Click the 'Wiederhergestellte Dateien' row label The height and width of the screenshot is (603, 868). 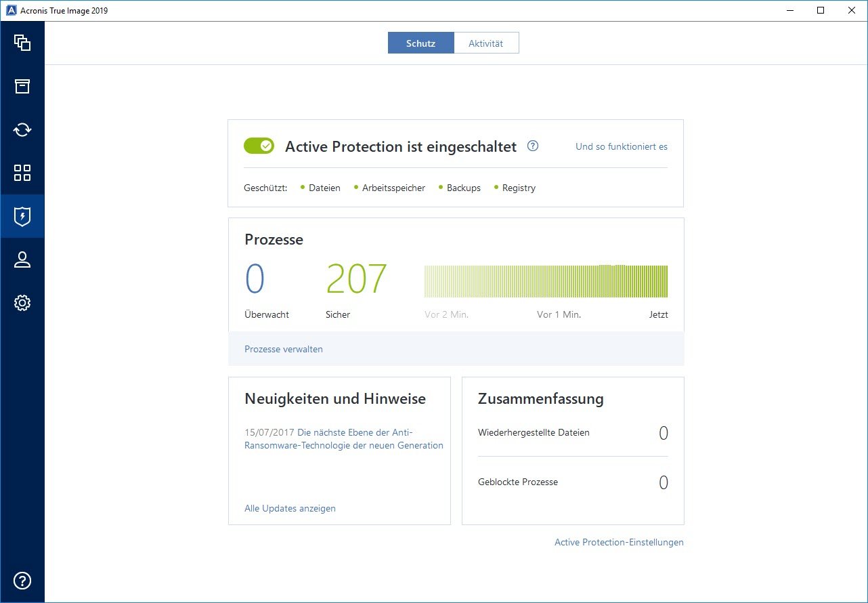click(x=534, y=432)
